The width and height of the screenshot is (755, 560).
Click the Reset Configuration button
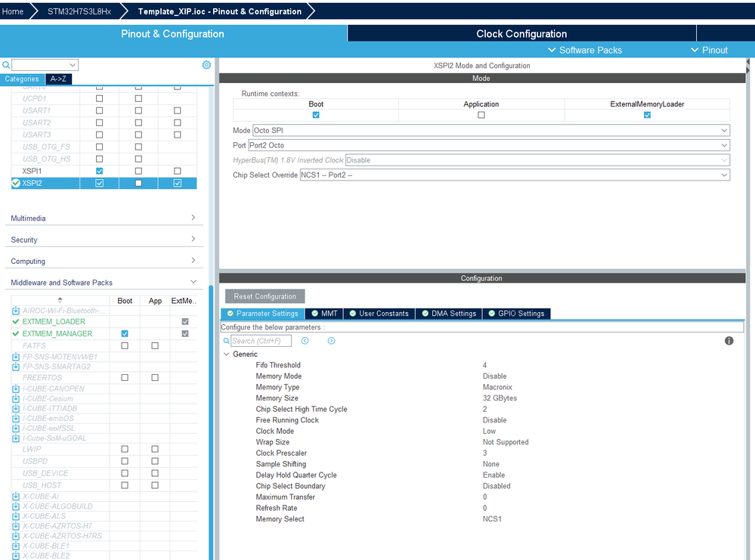265,295
